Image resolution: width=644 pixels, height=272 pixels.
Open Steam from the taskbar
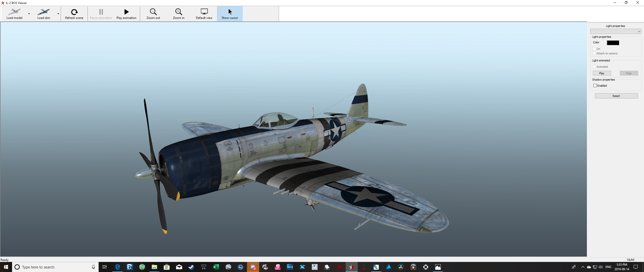[x=191, y=267]
